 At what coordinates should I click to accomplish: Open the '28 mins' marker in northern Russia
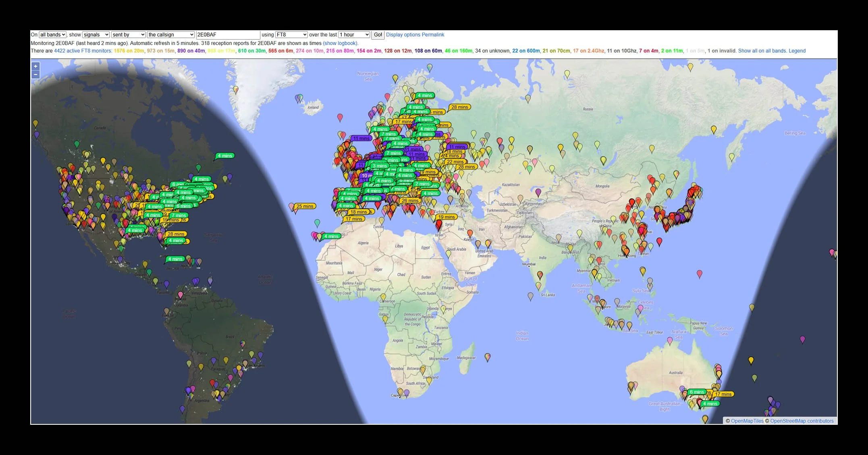tap(459, 107)
